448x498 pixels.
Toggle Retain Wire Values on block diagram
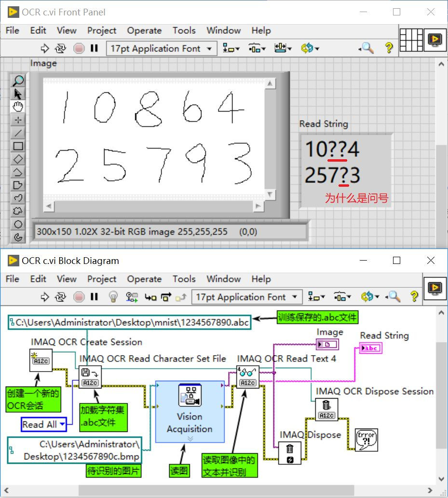[x=132, y=297]
